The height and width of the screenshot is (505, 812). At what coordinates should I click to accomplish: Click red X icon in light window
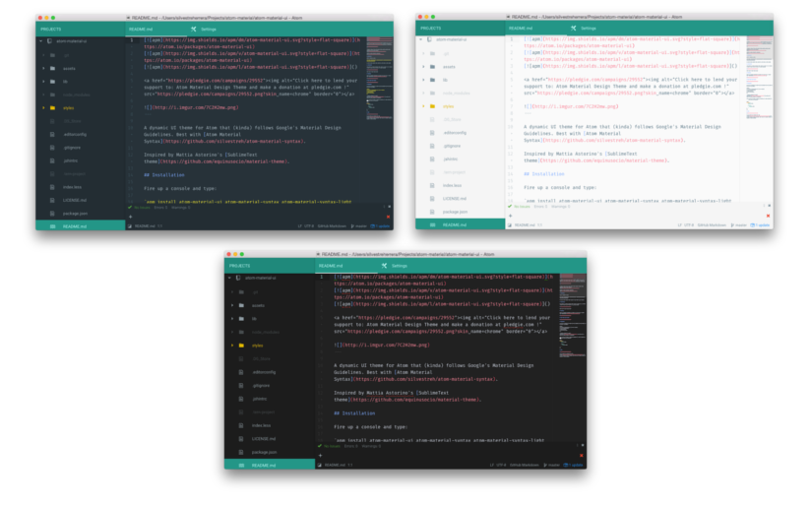768,216
